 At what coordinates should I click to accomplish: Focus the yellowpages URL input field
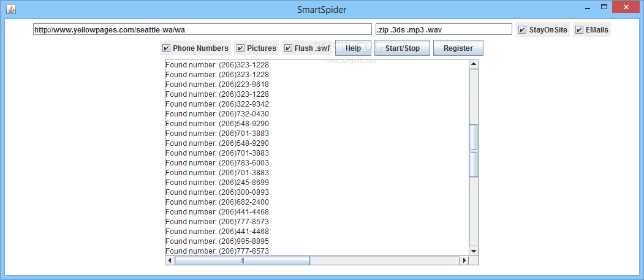(x=202, y=29)
